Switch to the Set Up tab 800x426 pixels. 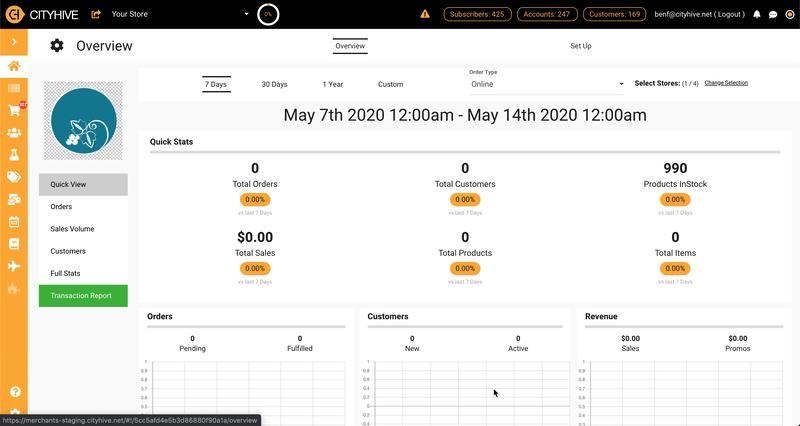tap(581, 46)
